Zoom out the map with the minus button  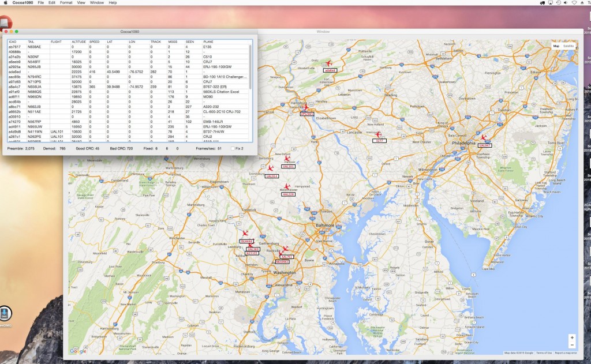click(572, 345)
